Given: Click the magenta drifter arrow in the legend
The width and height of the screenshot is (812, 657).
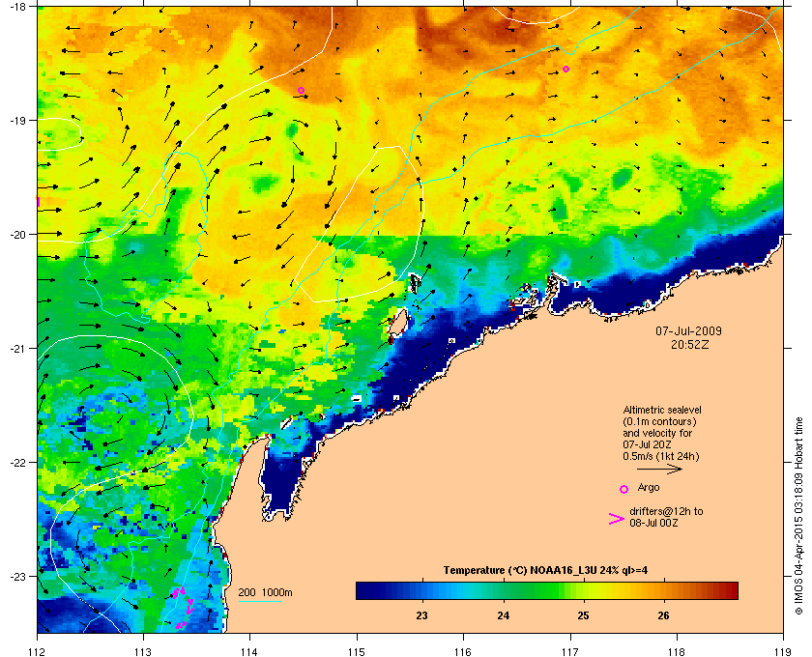Looking at the screenshot, I should click(x=617, y=519).
